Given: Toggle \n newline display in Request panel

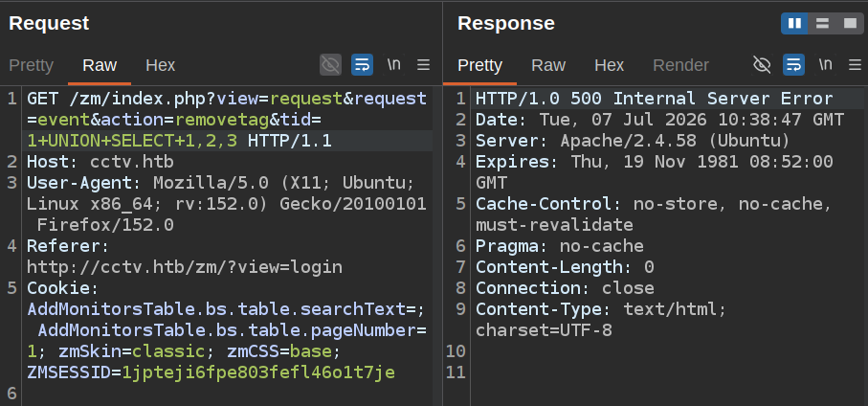Looking at the screenshot, I should [x=393, y=64].
